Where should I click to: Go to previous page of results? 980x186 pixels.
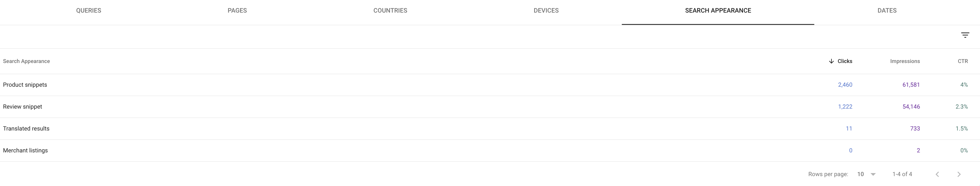(937, 174)
